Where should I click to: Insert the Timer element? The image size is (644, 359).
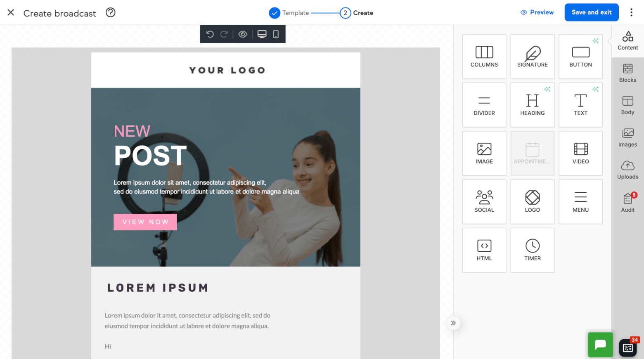(x=532, y=250)
